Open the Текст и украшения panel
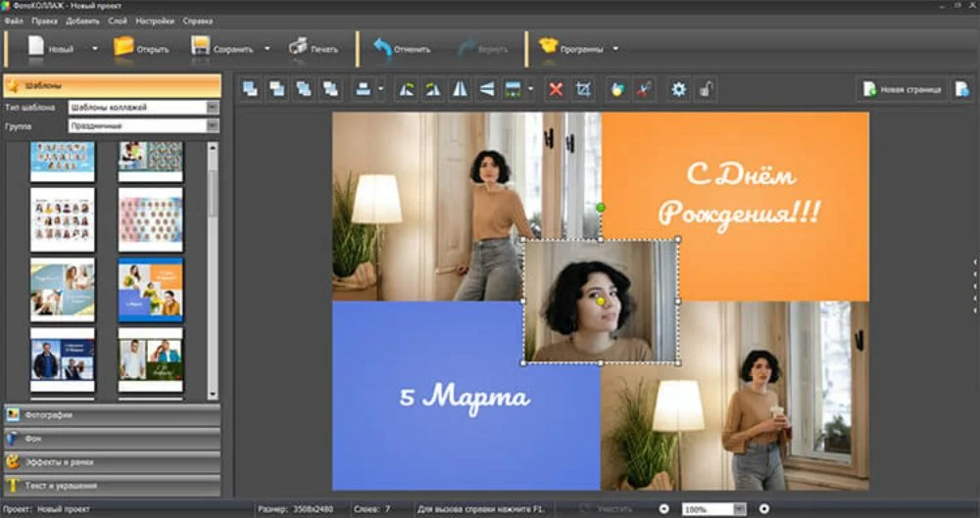Image resolution: width=980 pixels, height=518 pixels. tap(110, 485)
